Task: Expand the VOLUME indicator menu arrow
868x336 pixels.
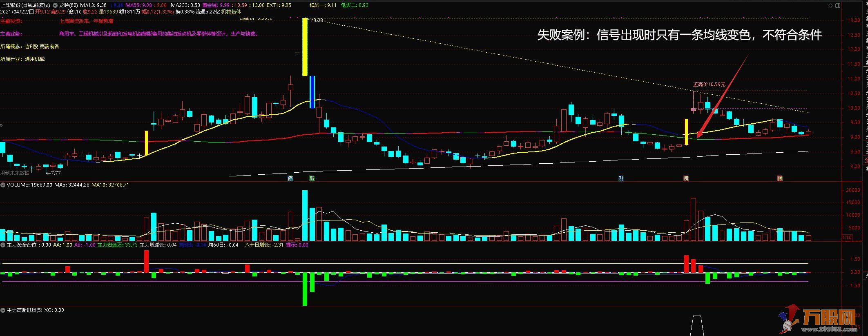Action: pos(3,185)
